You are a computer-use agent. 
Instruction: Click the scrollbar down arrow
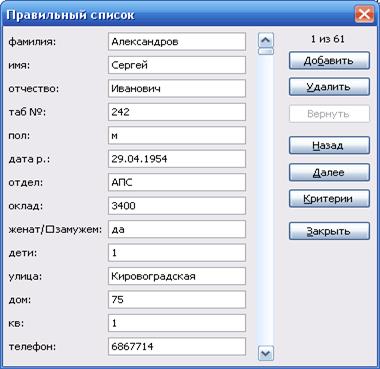[x=266, y=353]
